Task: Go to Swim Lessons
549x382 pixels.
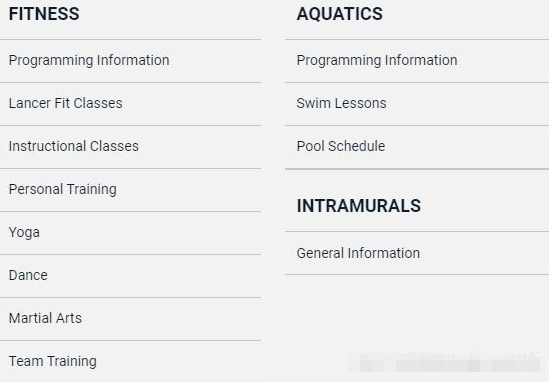Action: [x=341, y=103]
